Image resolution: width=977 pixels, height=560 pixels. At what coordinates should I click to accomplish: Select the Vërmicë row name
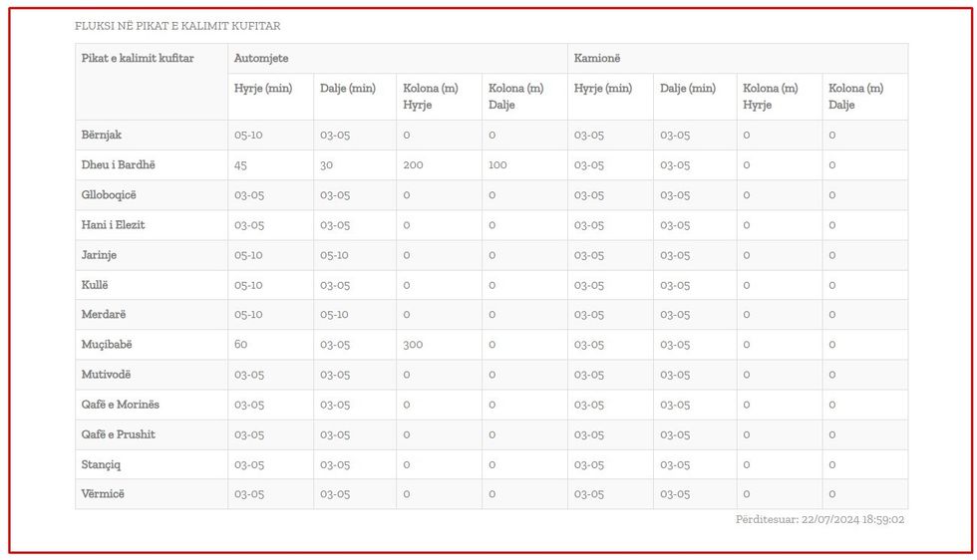[104, 494]
